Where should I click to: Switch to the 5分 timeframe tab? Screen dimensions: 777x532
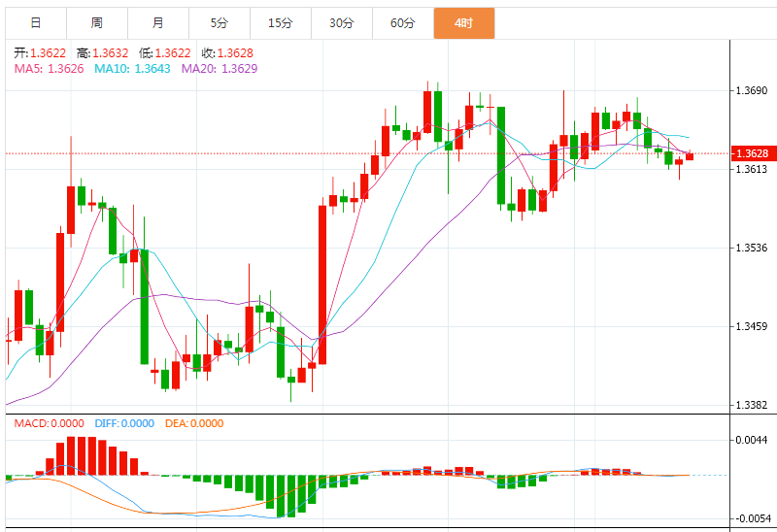click(x=220, y=22)
